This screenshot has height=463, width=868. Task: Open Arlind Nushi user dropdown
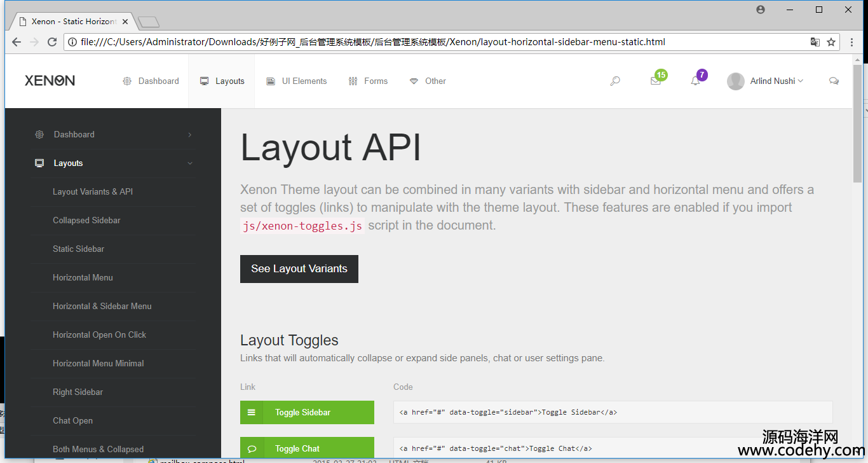click(776, 81)
